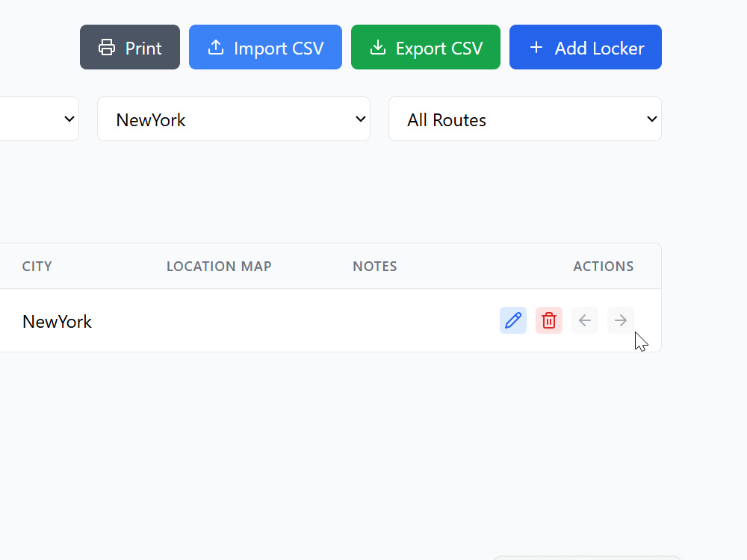Click the Print button

(129, 47)
